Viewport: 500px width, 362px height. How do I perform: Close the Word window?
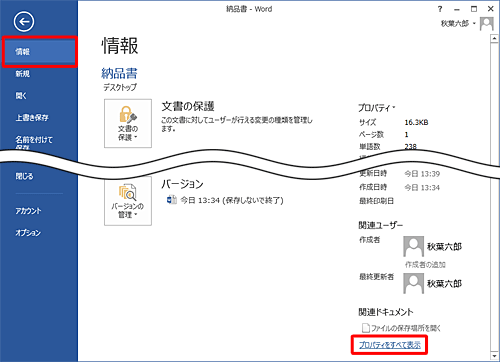pos(491,9)
